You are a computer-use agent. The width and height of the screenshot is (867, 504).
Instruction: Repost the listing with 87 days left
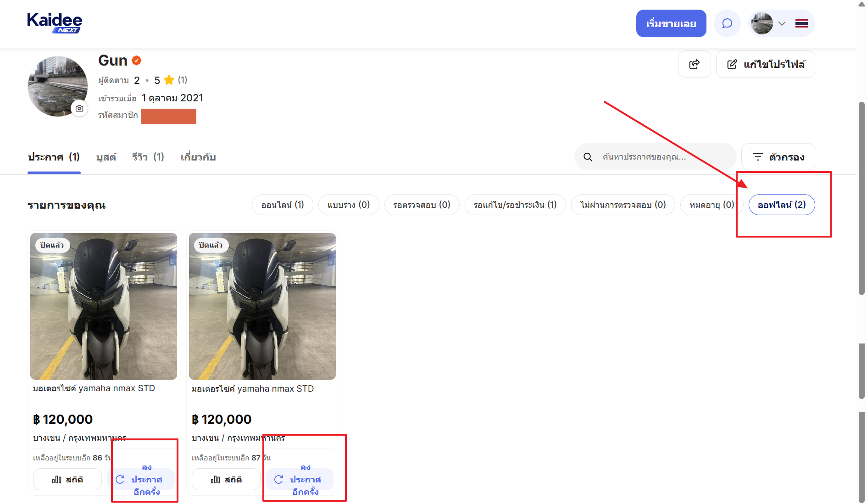coord(300,479)
